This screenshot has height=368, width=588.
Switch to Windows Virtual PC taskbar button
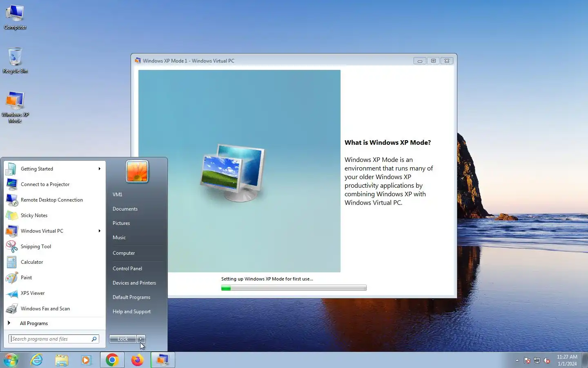(163, 360)
